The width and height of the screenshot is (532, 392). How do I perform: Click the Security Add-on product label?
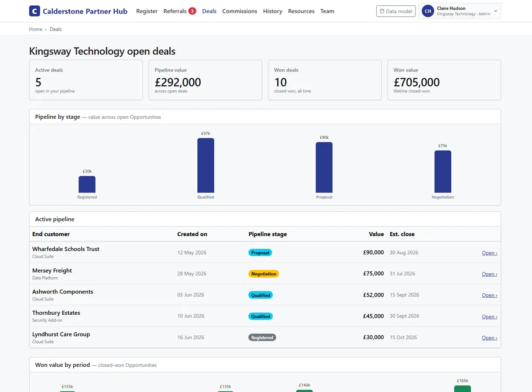47,320
